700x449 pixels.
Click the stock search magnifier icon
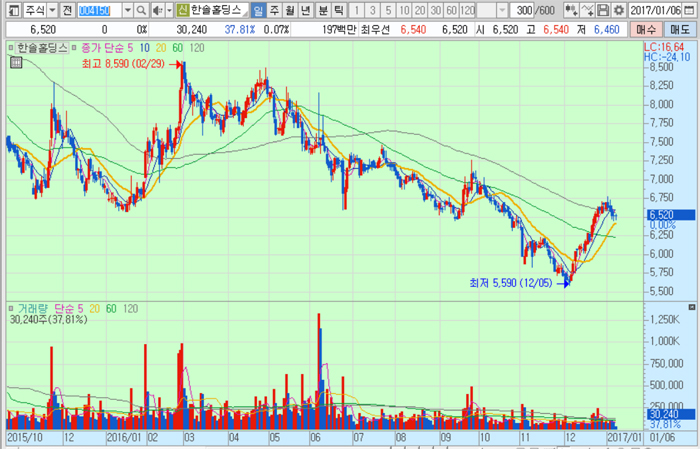pos(142,10)
